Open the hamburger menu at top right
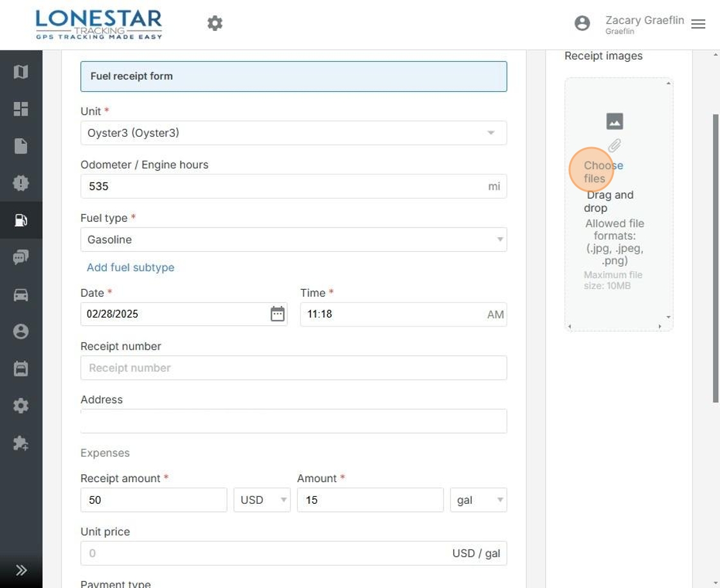Screen dimensions: 720x588 [698, 24]
